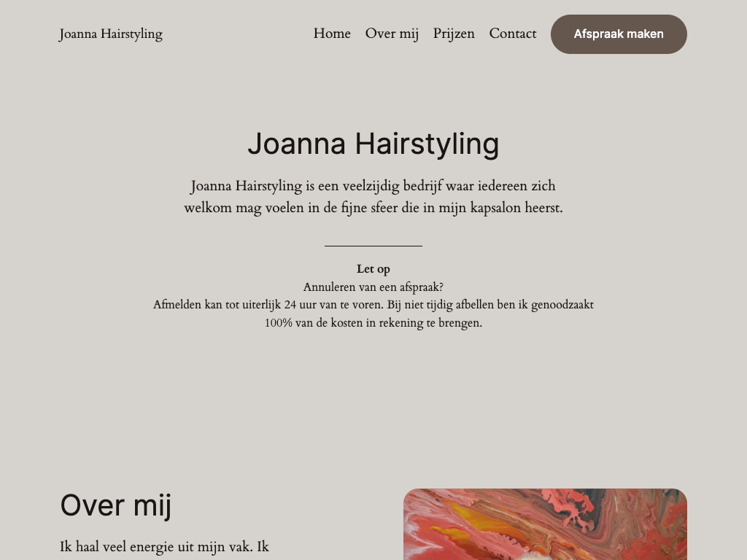Click the horizontal divider under the intro
Image resolution: width=747 pixels, height=560 pixels.
click(373, 246)
